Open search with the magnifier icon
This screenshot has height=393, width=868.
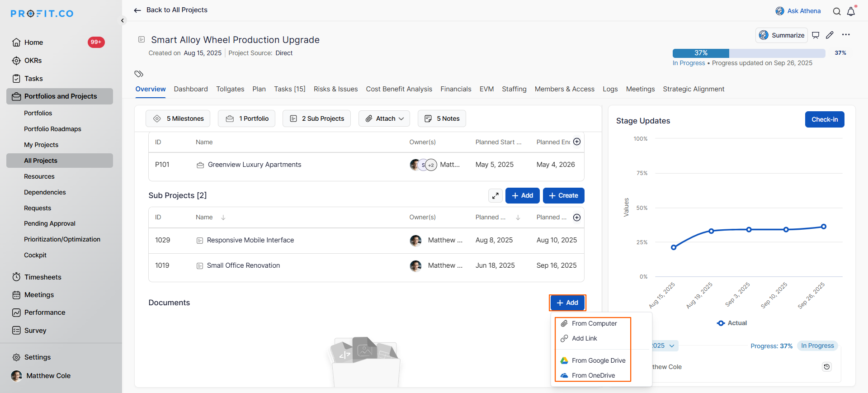(837, 11)
